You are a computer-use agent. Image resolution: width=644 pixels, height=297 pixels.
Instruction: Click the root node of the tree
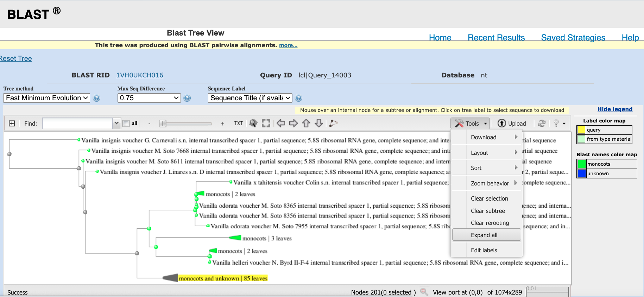click(10, 154)
